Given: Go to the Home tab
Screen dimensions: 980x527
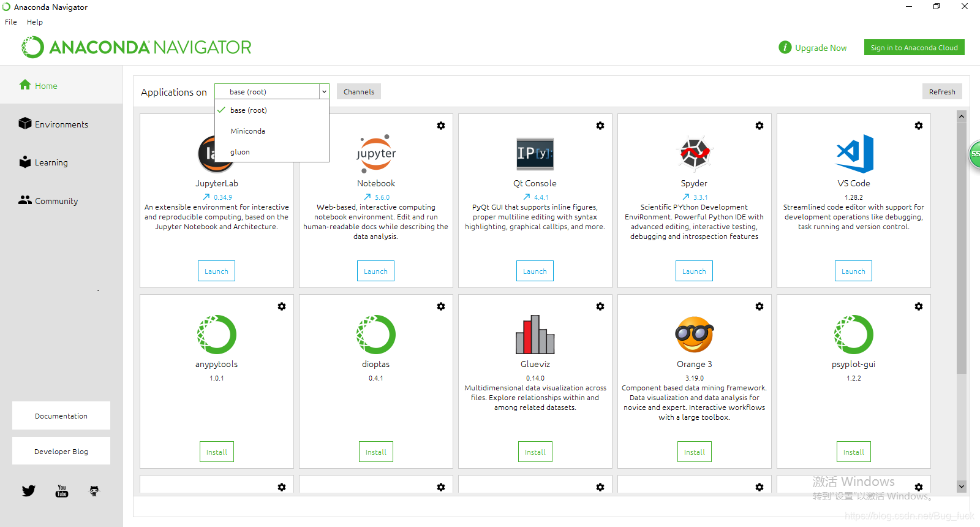Looking at the screenshot, I should 61,86.
